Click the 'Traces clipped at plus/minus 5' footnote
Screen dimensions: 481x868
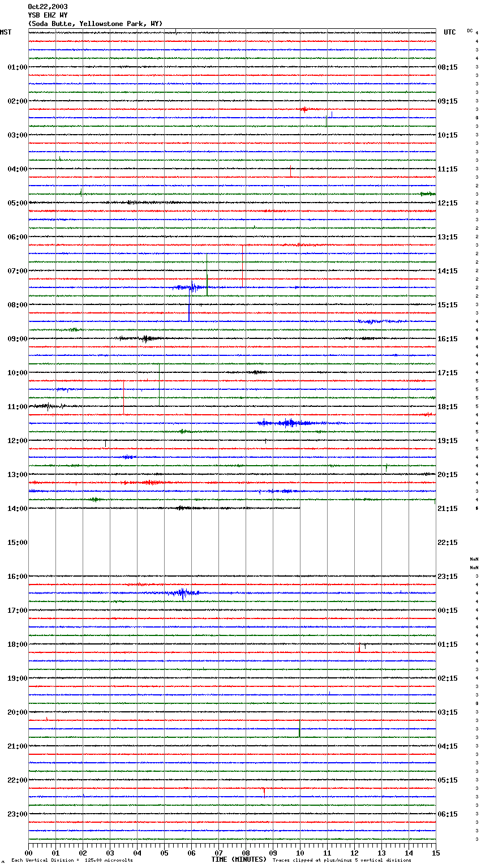(342, 861)
